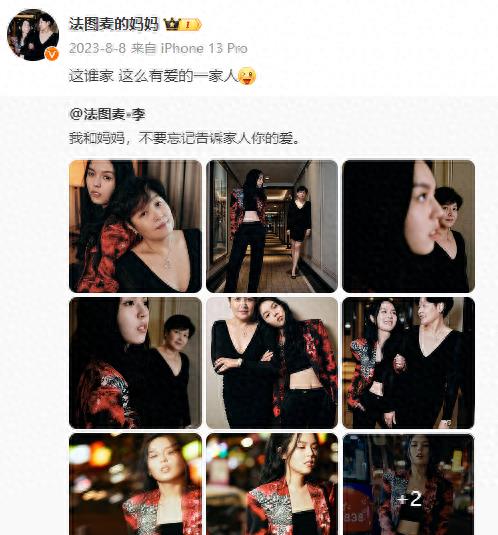Open middle-row right photo of laughing pair
Image resolution: width=498 pixels, height=535 pixels.
pos(408,363)
